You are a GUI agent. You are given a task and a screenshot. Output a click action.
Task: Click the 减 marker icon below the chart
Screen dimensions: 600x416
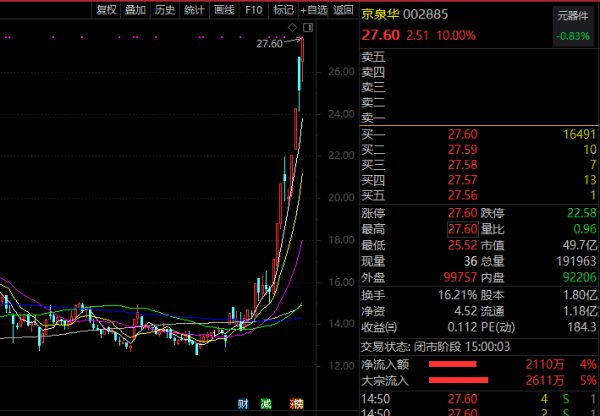click(x=267, y=403)
